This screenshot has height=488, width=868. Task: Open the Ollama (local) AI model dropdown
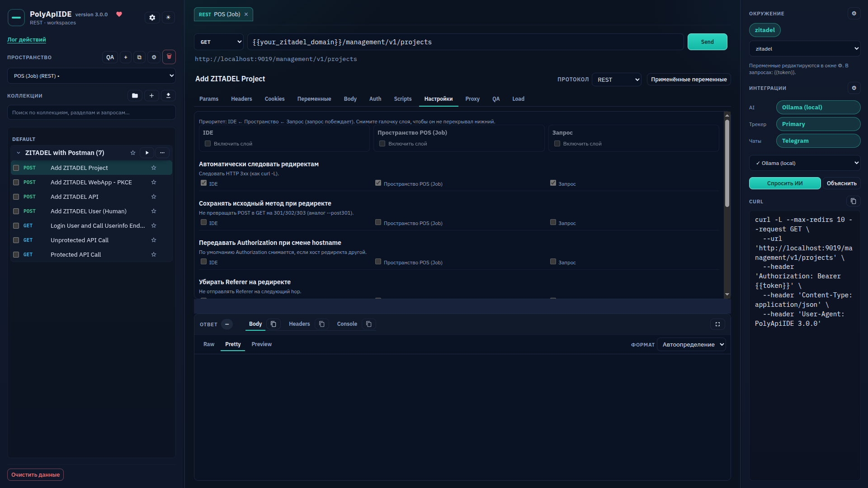click(x=805, y=163)
